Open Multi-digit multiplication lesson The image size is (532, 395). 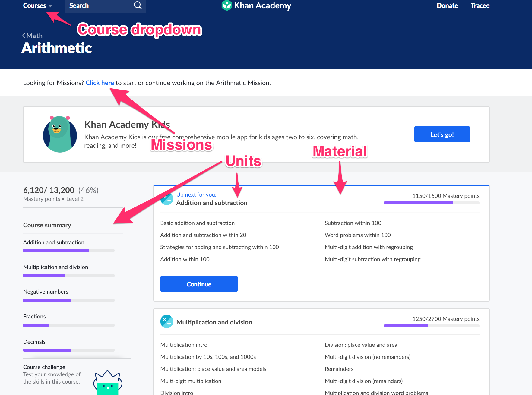click(191, 381)
